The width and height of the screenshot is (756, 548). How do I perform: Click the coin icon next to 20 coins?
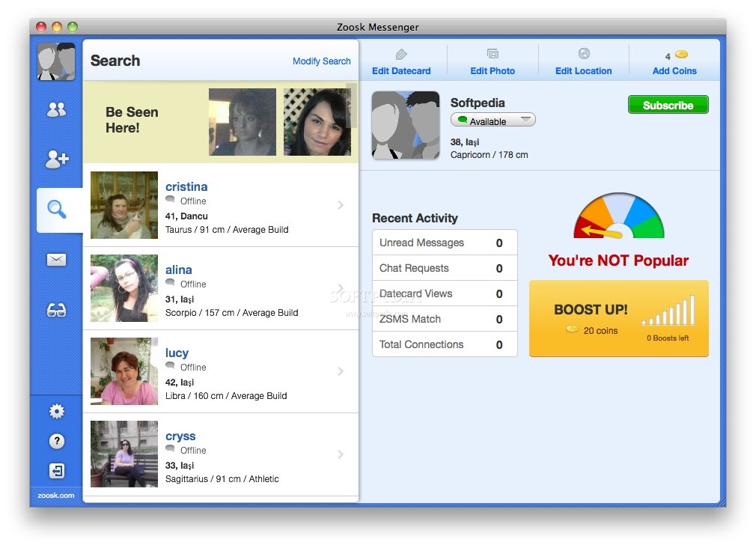click(572, 329)
